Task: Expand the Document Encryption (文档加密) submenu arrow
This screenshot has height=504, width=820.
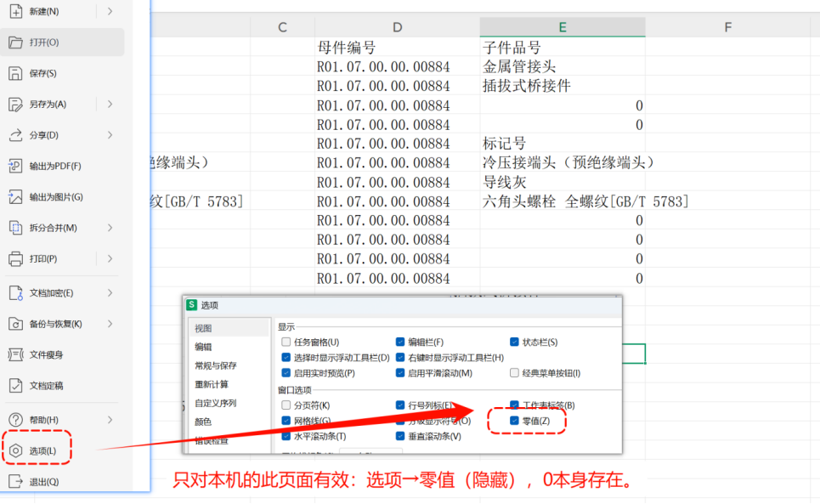Action: pos(110,292)
